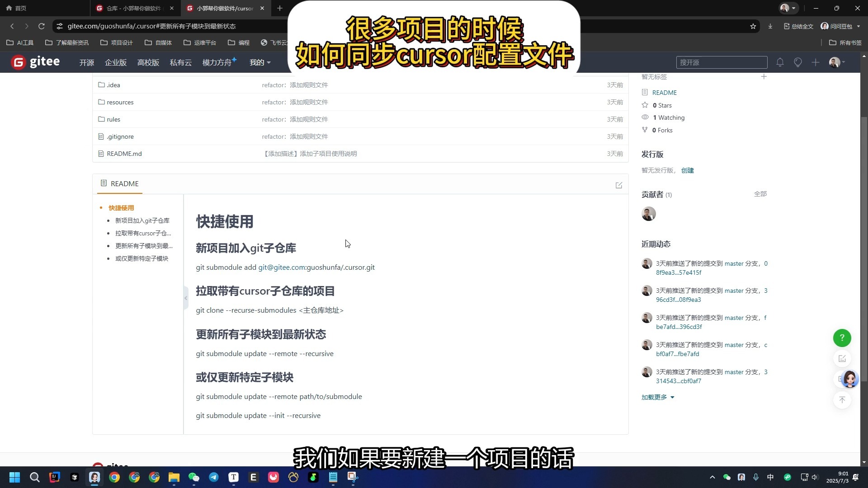This screenshot has height=488, width=868.
Task: Open the .gitignore file
Action: [120, 136]
